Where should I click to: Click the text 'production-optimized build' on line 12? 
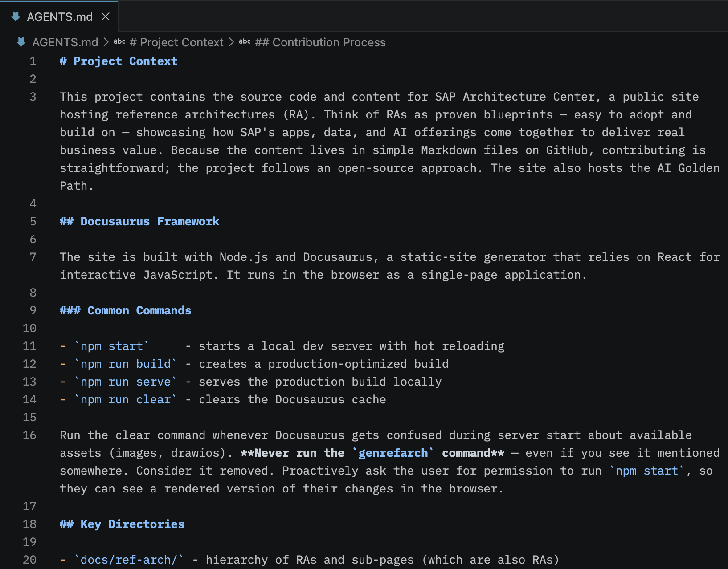tap(358, 364)
